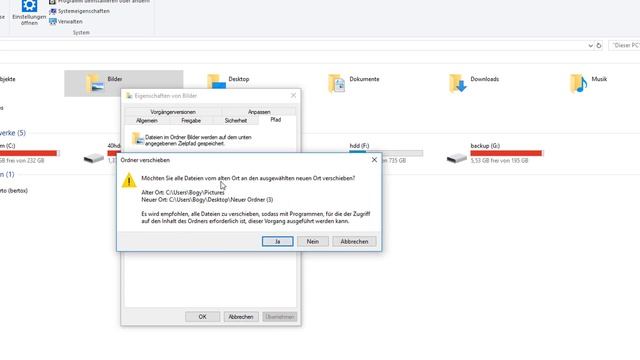Click the 5,53 GB frei von 195 GB text
Screen dimensions: 640x360
(499, 161)
